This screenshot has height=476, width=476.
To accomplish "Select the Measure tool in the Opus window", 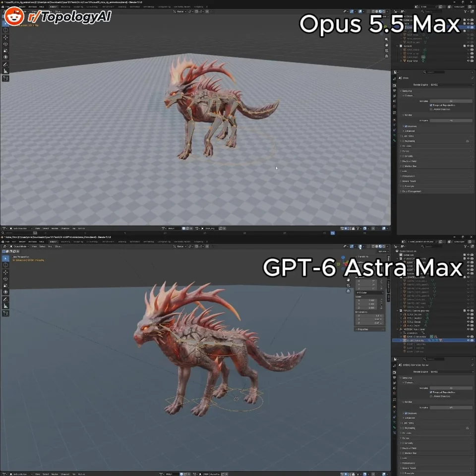I will point(5,71).
